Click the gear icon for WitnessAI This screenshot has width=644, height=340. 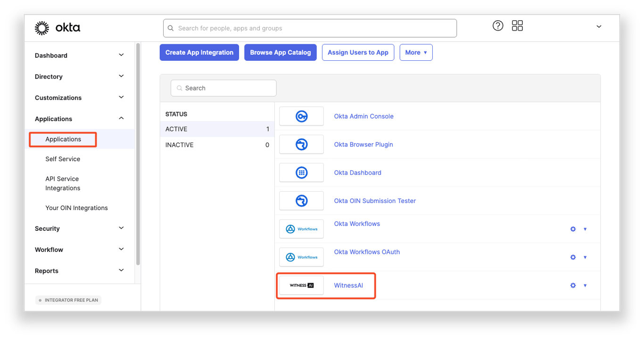click(x=573, y=285)
